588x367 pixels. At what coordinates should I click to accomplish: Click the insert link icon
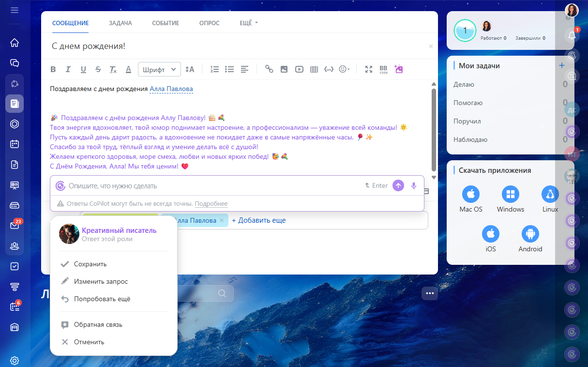(x=269, y=69)
